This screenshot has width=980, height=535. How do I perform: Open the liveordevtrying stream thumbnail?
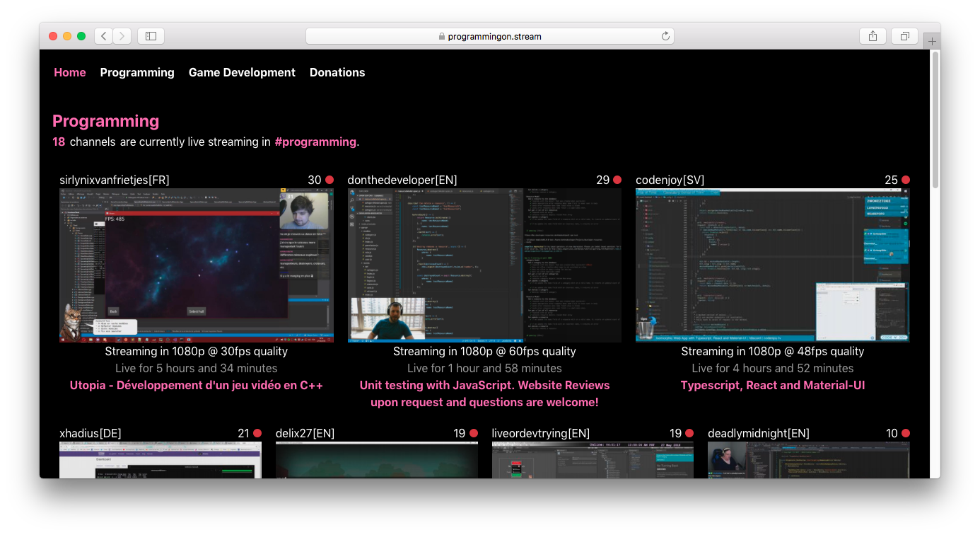pos(593,460)
